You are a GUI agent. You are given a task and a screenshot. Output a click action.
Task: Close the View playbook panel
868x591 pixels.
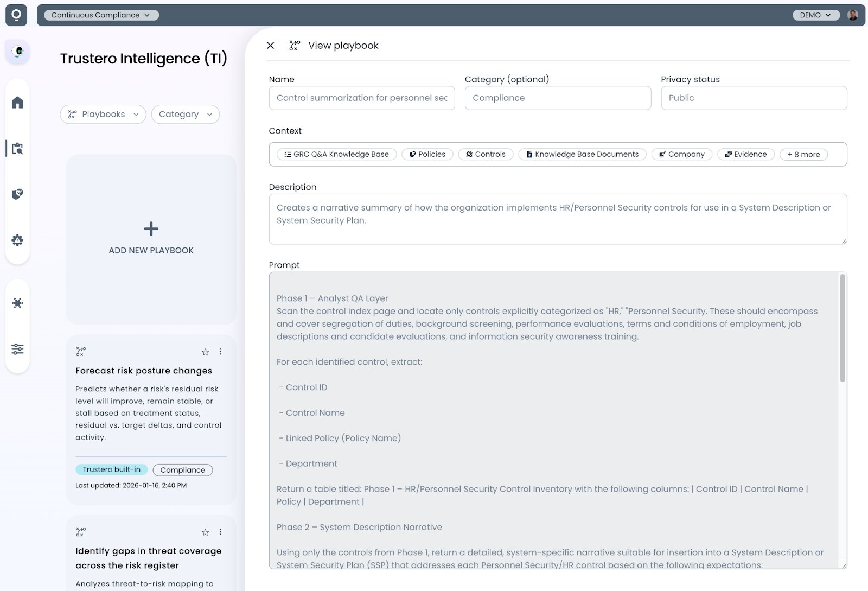coord(271,46)
